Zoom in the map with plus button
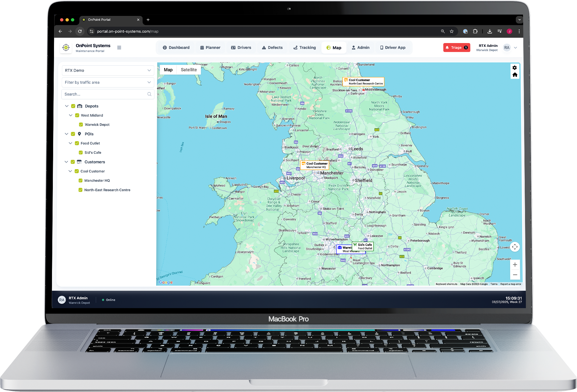 tap(515, 265)
